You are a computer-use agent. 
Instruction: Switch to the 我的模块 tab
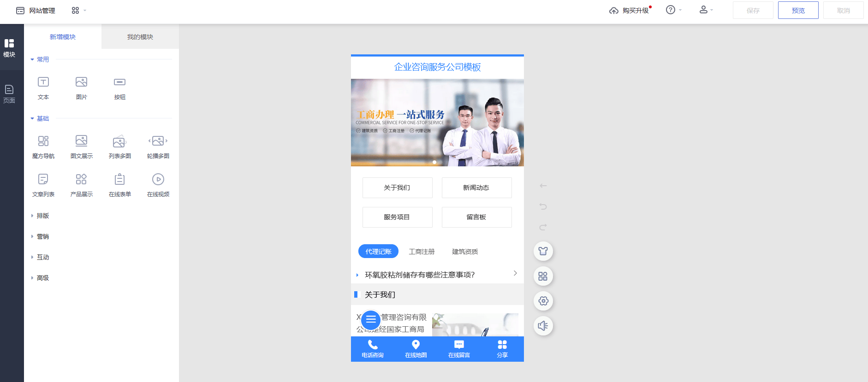(x=140, y=37)
